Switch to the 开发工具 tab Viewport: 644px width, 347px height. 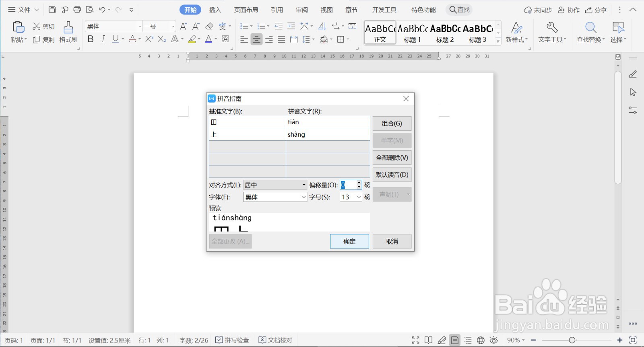click(x=384, y=10)
